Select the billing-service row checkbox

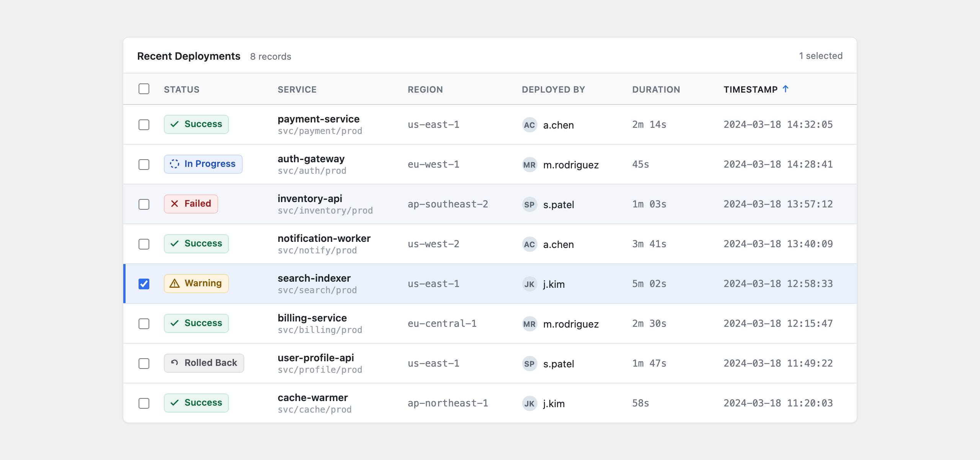144,324
